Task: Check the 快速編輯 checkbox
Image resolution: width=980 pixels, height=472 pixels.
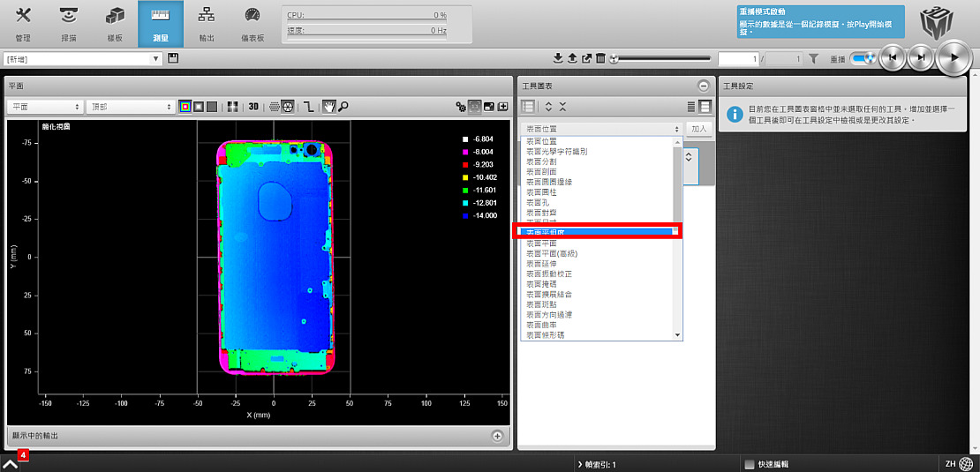Action: click(x=750, y=464)
